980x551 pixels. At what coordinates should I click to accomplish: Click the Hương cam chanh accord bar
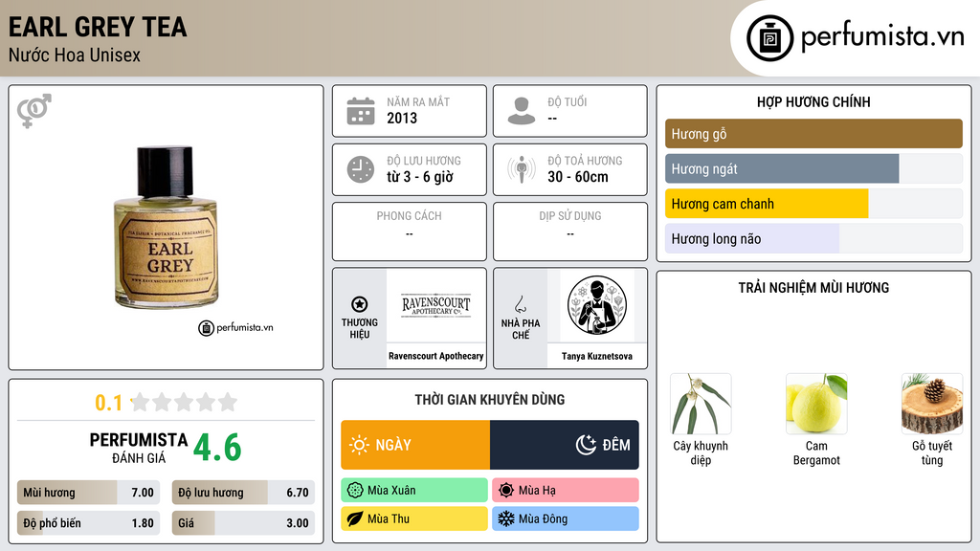pyautogui.click(x=813, y=204)
